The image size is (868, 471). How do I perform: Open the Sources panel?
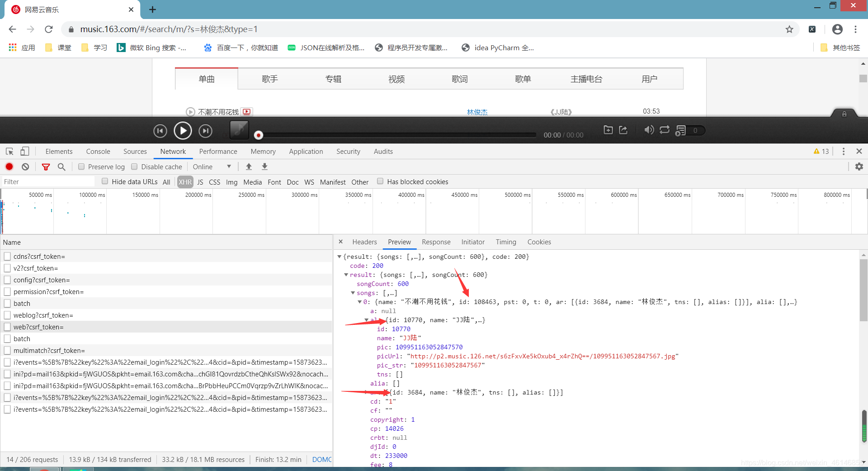click(x=135, y=152)
